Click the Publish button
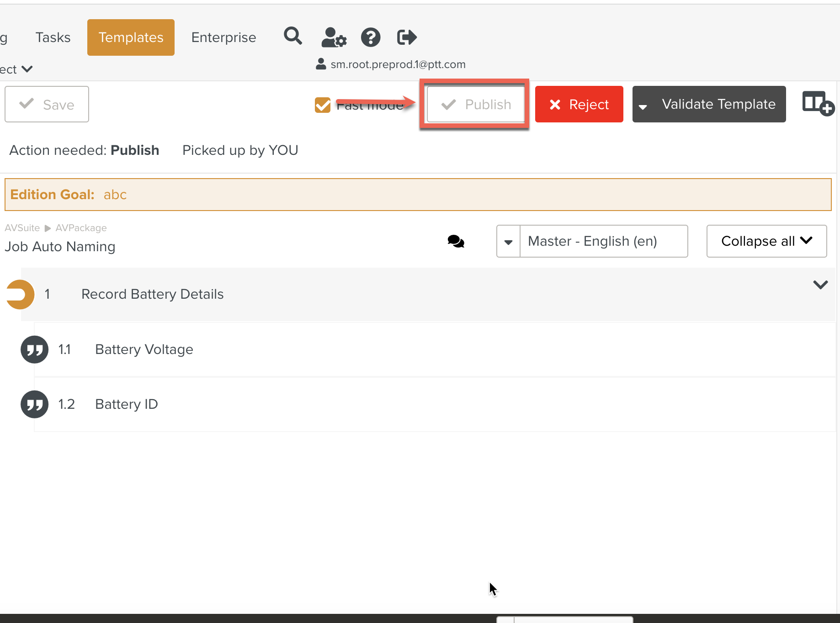840x623 pixels. (x=475, y=105)
